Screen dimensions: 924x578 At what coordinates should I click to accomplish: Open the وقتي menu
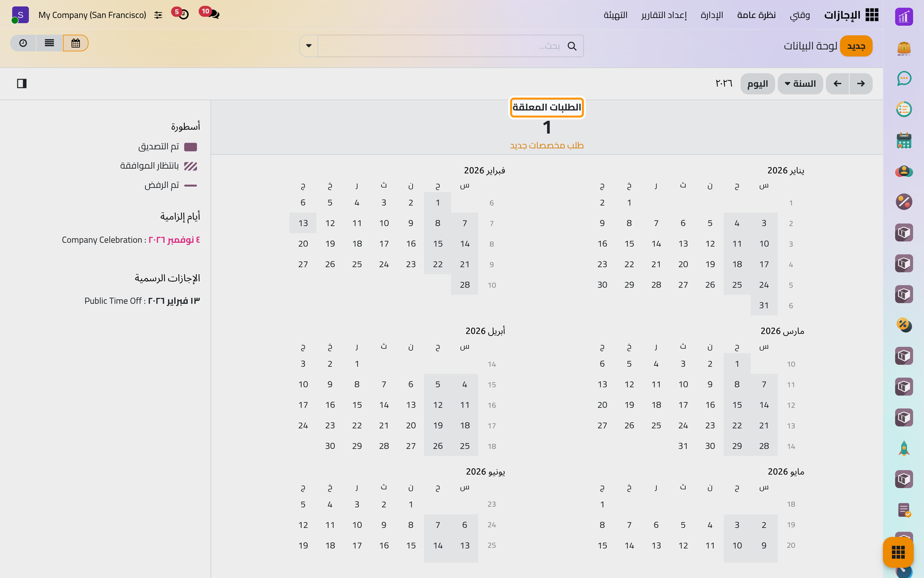(x=800, y=15)
